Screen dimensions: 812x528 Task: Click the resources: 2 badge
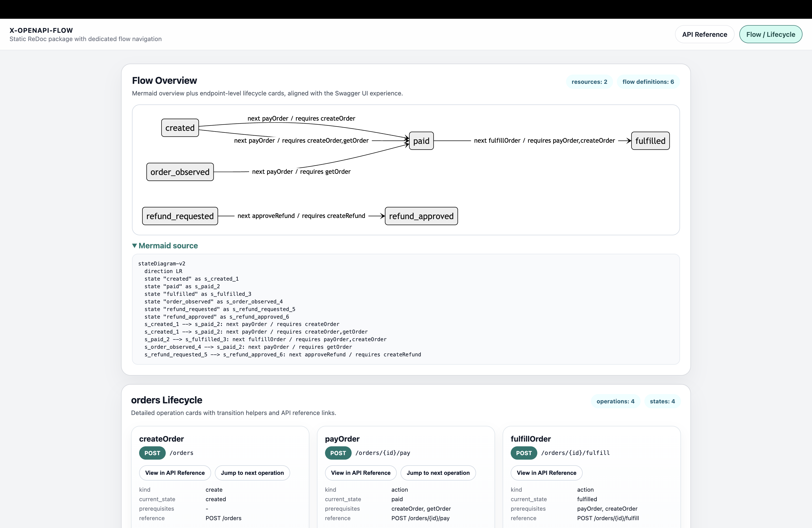589,81
